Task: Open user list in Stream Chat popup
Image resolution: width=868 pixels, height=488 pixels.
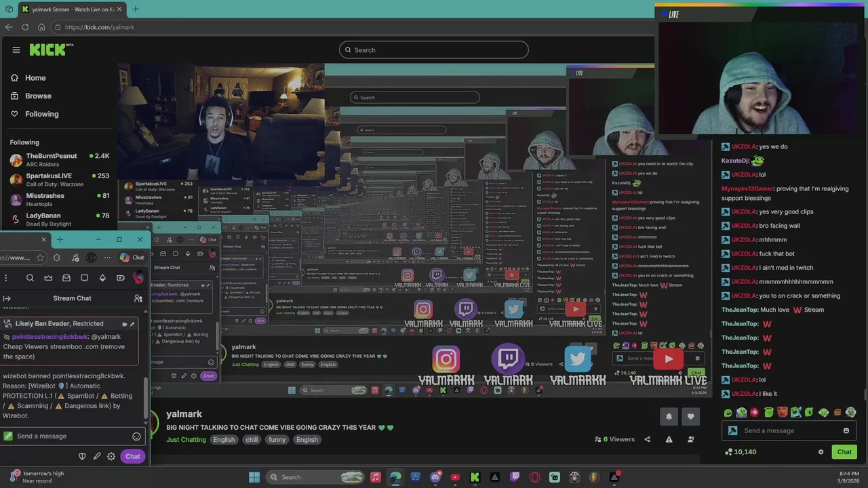Action: 138,298
